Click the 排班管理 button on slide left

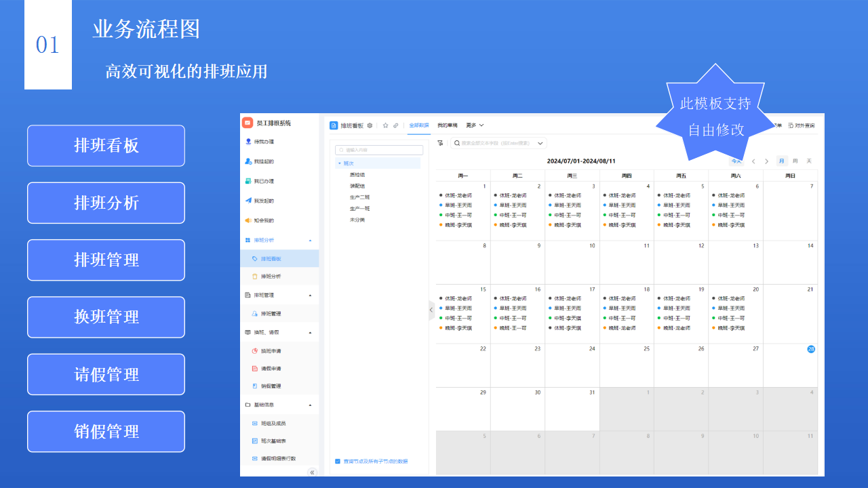(x=106, y=260)
